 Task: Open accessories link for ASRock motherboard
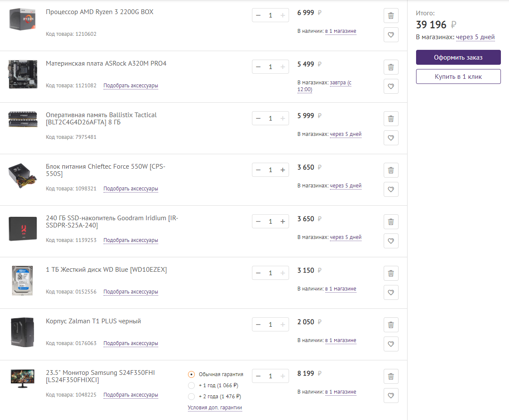coord(130,86)
